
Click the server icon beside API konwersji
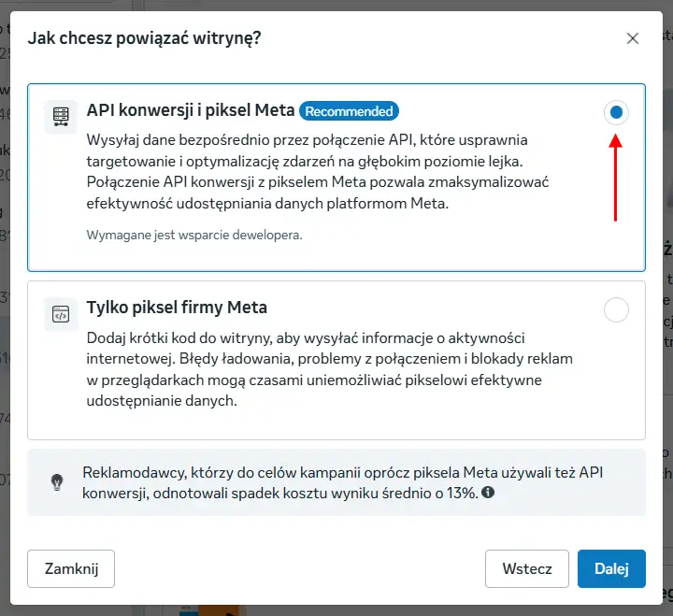[61, 116]
